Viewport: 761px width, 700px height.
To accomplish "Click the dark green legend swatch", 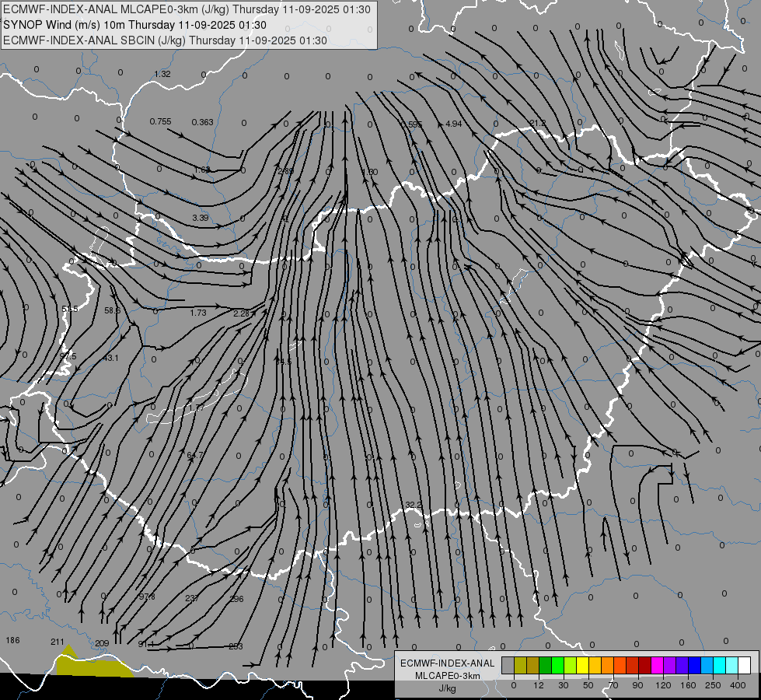I will pos(546,665).
